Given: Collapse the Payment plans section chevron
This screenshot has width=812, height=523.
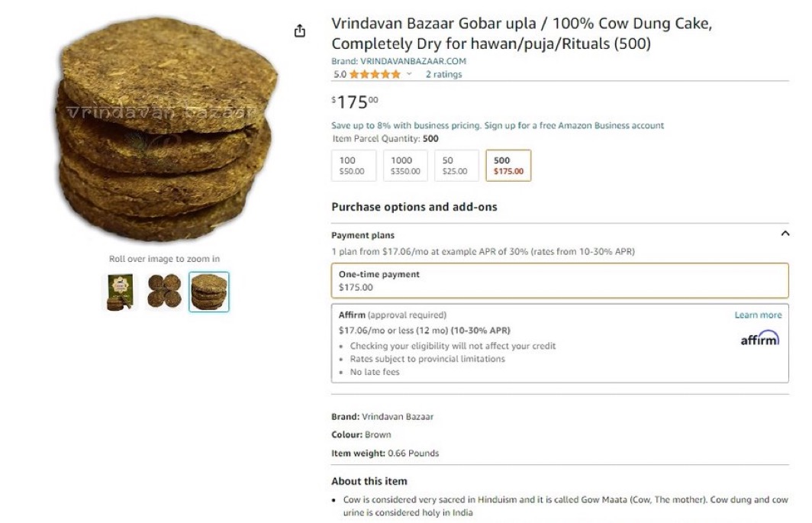Looking at the screenshot, I should tap(785, 234).
